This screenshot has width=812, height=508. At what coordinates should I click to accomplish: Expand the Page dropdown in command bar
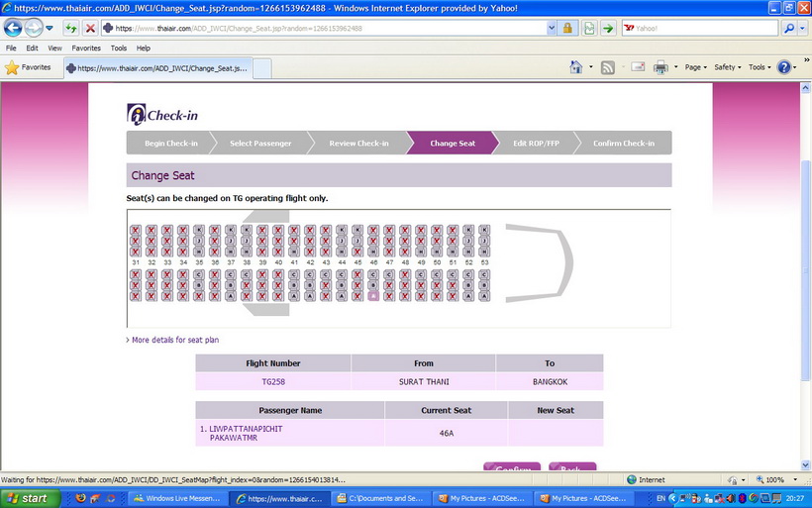pyautogui.click(x=697, y=67)
